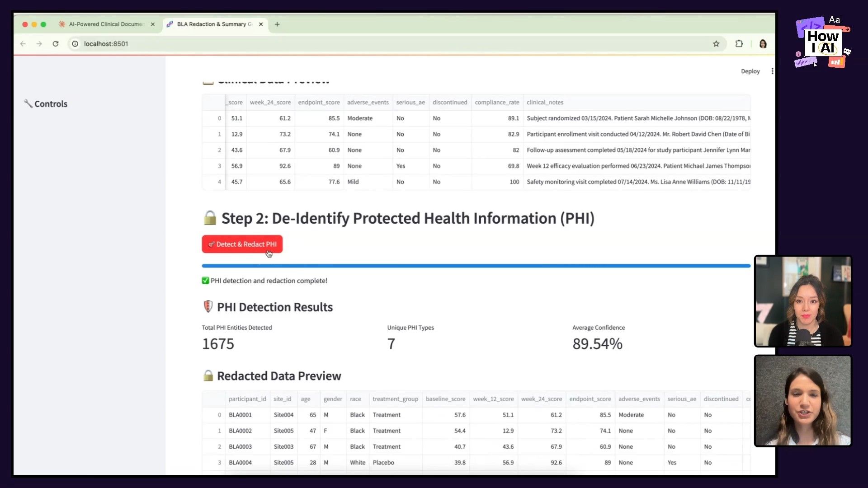Viewport: 868px width, 488px height.
Task: Open the Chrome profile avatar
Action: 763,44
